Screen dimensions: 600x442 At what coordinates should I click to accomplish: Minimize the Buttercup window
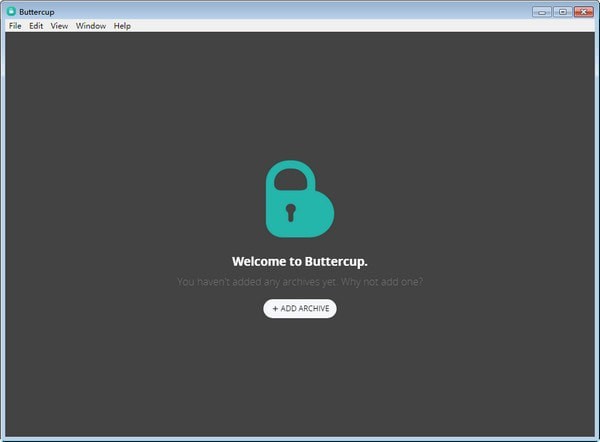[x=541, y=11]
